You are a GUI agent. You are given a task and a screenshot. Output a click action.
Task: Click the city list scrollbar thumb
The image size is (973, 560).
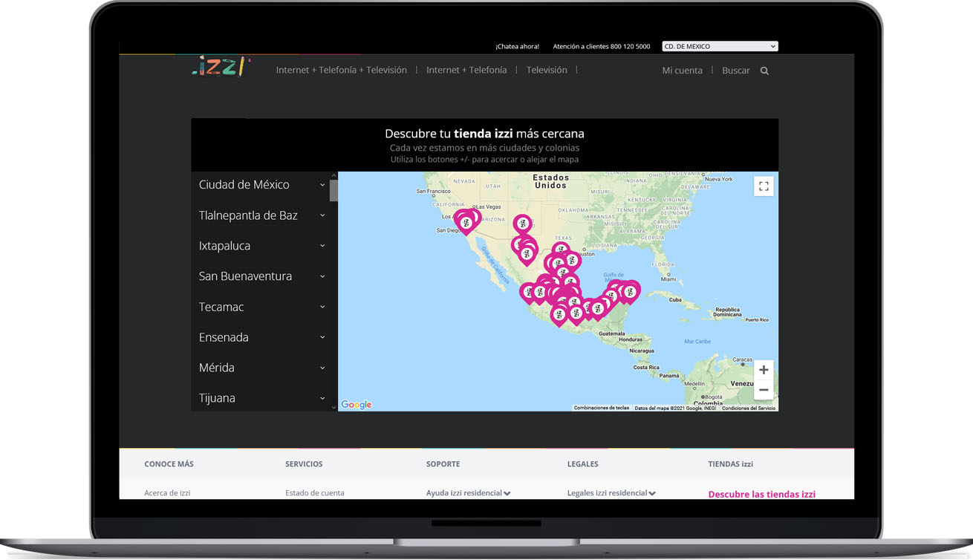tap(334, 190)
